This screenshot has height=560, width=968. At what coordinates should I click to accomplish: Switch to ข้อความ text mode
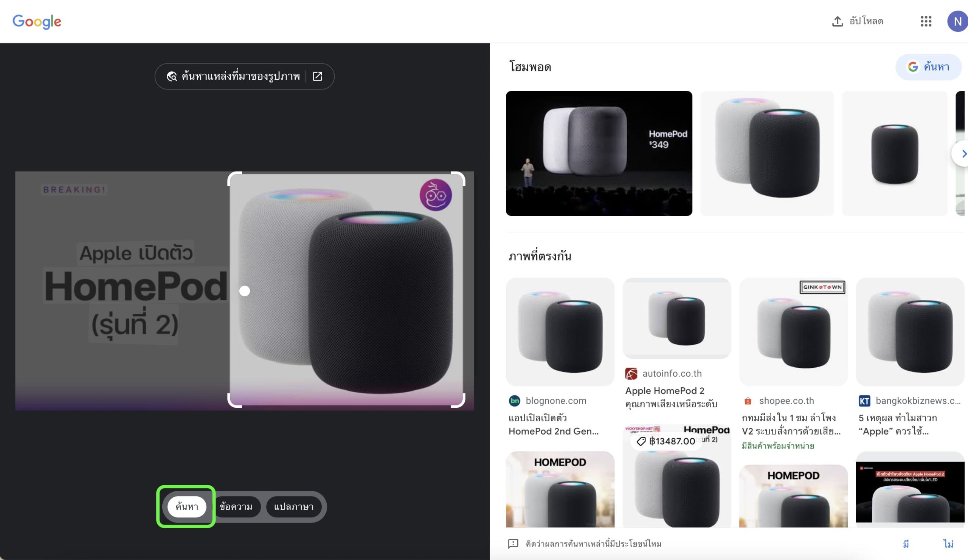(236, 507)
